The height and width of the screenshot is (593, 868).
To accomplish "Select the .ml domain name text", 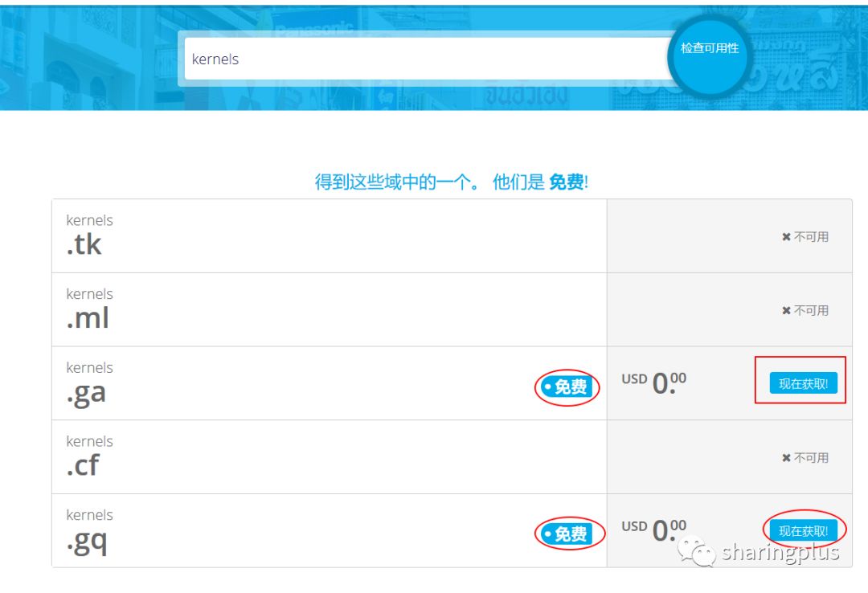I will coord(87,319).
